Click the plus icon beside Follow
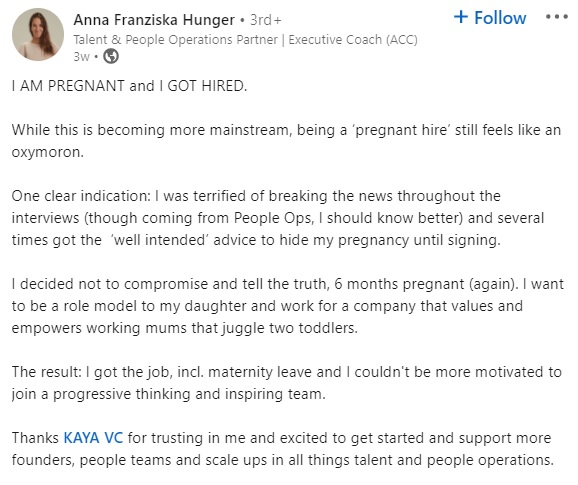The height and width of the screenshot is (485, 578). (x=461, y=17)
